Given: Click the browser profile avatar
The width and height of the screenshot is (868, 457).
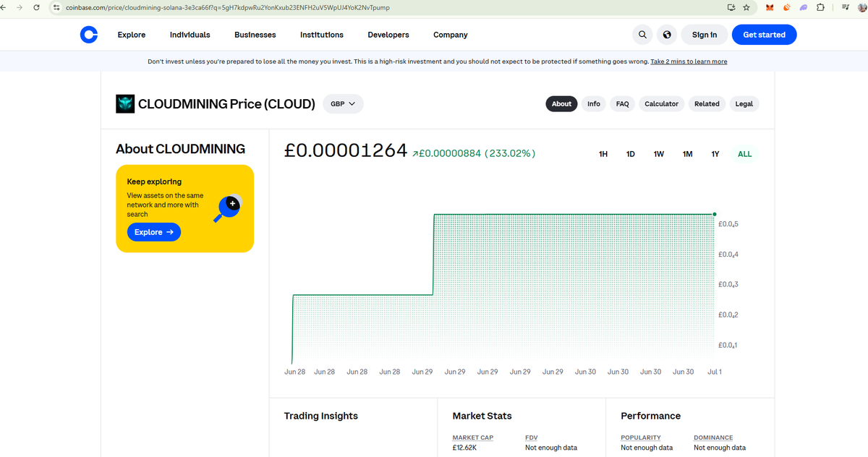Looking at the screenshot, I should point(861,7).
